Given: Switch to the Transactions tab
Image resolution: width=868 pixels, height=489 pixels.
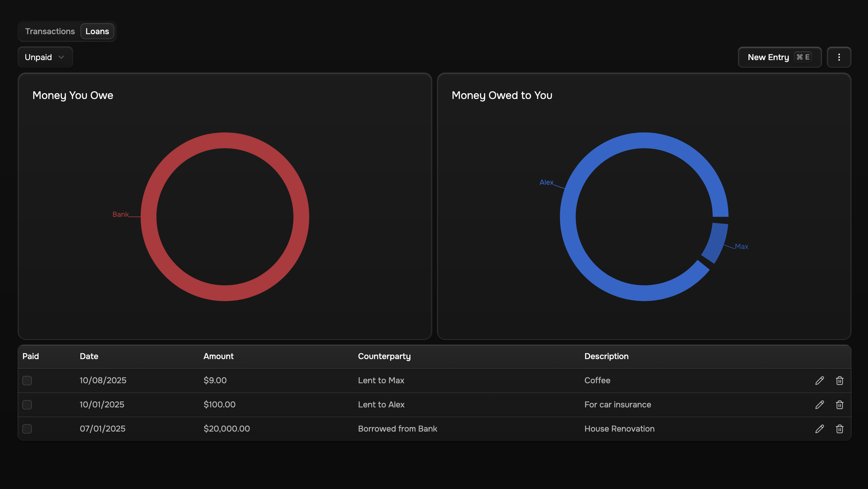Looking at the screenshot, I should point(50,31).
